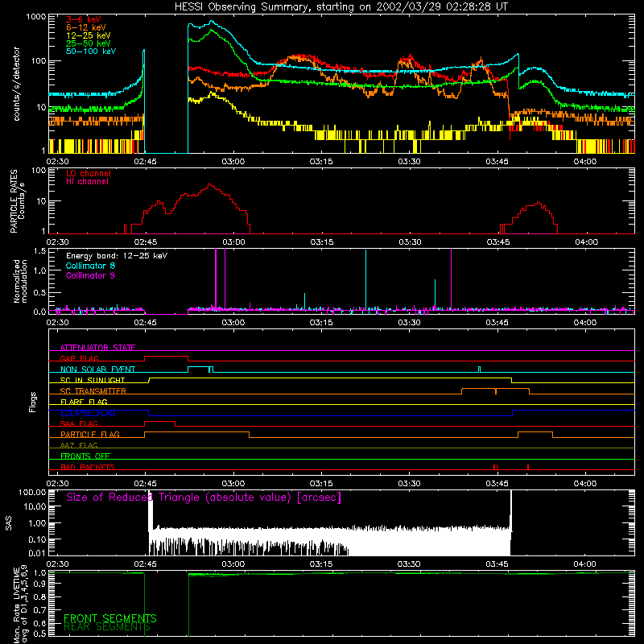The width and height of the screenshot is (644, 644).
Task: Click the HESSI Observing Summary plot title
Action: pyautogui.click(x=341, y=6)
